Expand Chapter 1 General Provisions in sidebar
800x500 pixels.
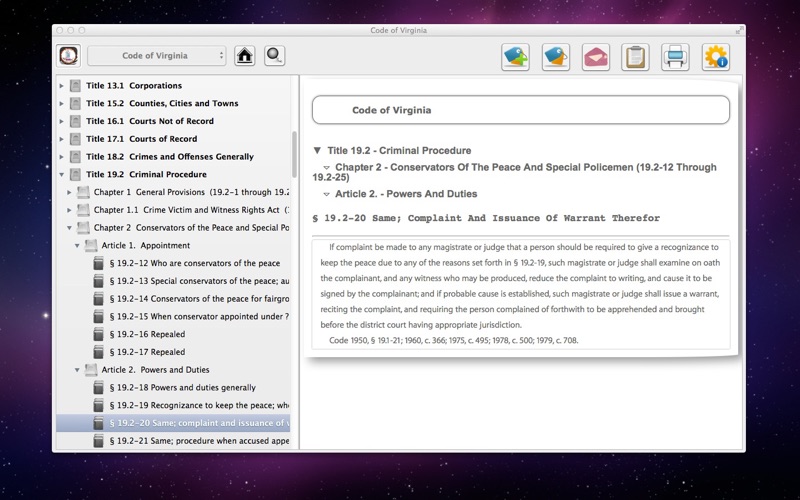click(69, 192)
